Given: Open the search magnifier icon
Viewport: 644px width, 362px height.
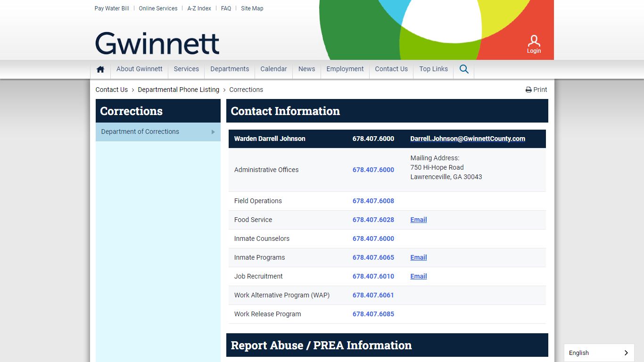Looking at the screenshot, I should click(464, 69).
